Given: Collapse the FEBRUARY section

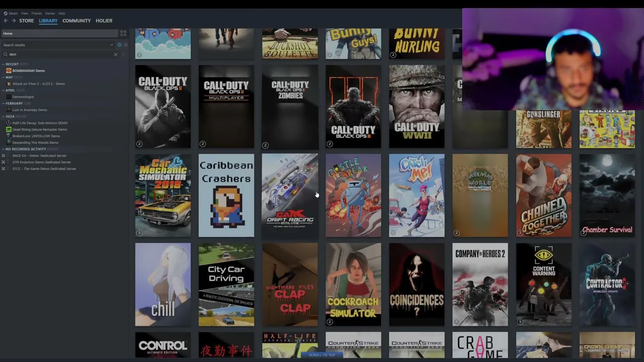Looking at the screenshot, I should [x=3, y=104].
